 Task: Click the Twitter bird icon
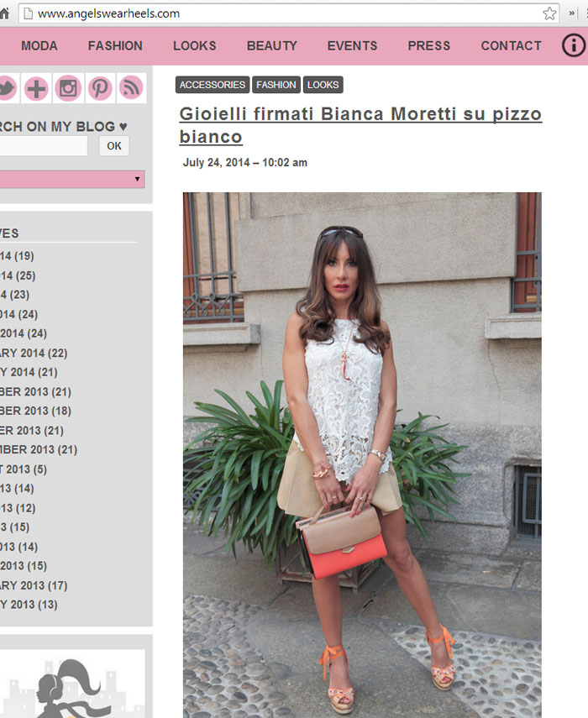pyautogui.click(x=7, y=88)
